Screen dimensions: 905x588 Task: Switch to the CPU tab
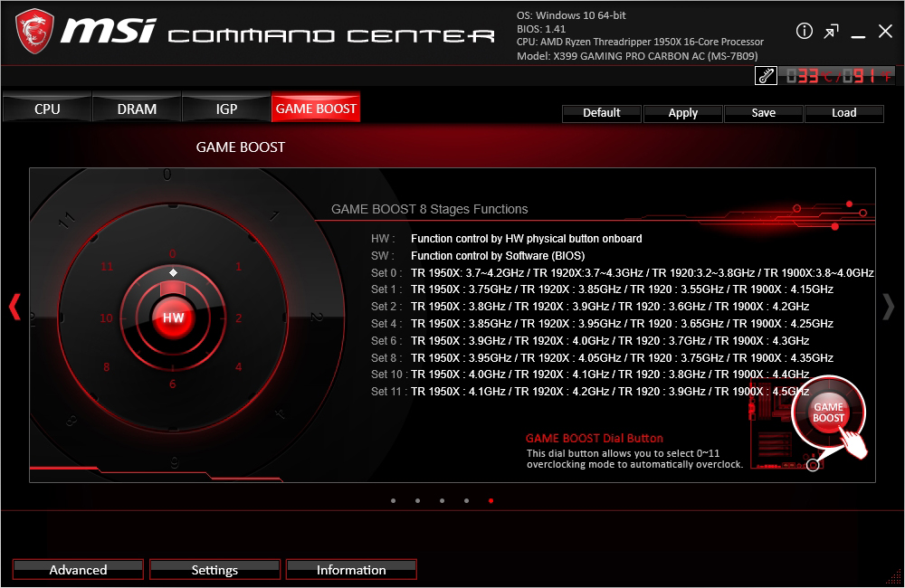coord(47,109)
